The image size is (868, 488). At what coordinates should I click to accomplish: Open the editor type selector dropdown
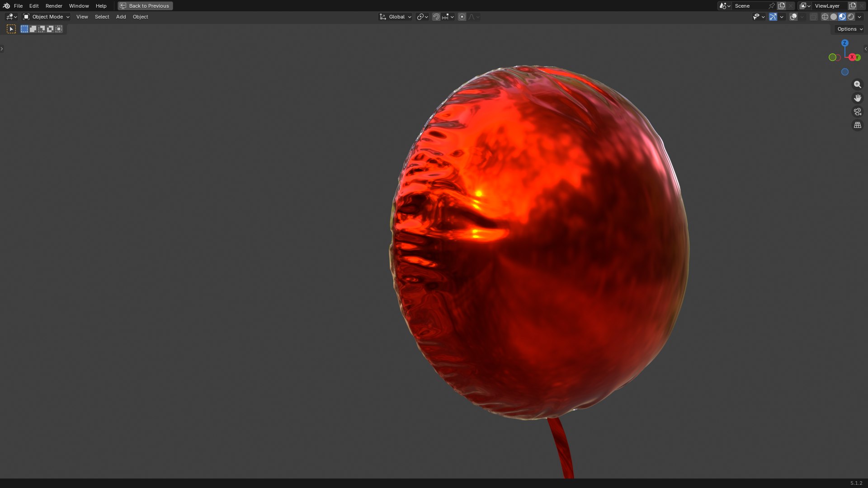[11, 17]
